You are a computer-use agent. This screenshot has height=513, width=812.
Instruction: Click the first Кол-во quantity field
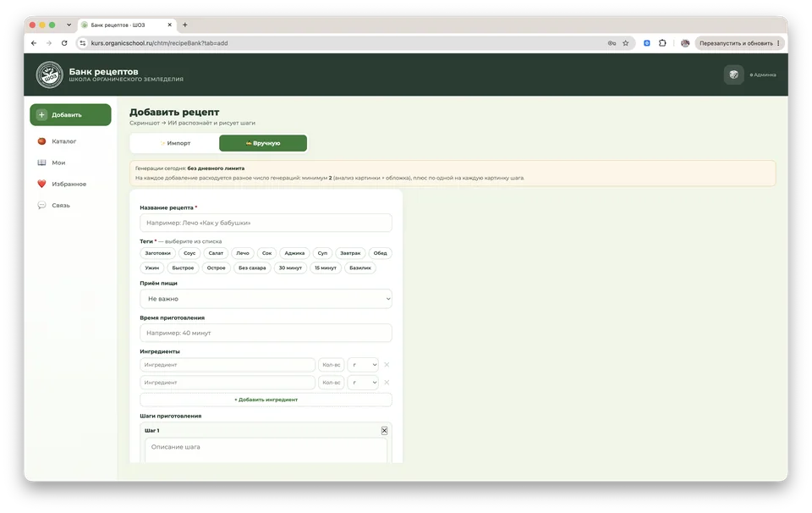[x=332, y=365]
